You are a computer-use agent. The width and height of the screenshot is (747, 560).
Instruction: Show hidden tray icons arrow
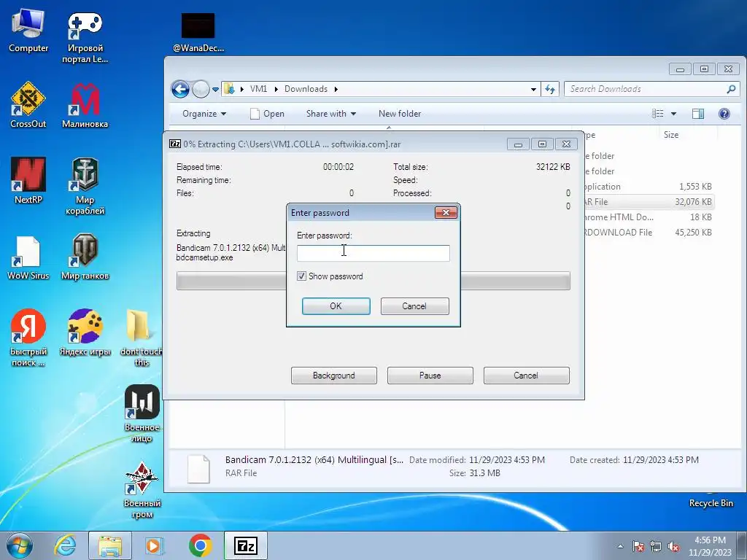tap(620, 546)
